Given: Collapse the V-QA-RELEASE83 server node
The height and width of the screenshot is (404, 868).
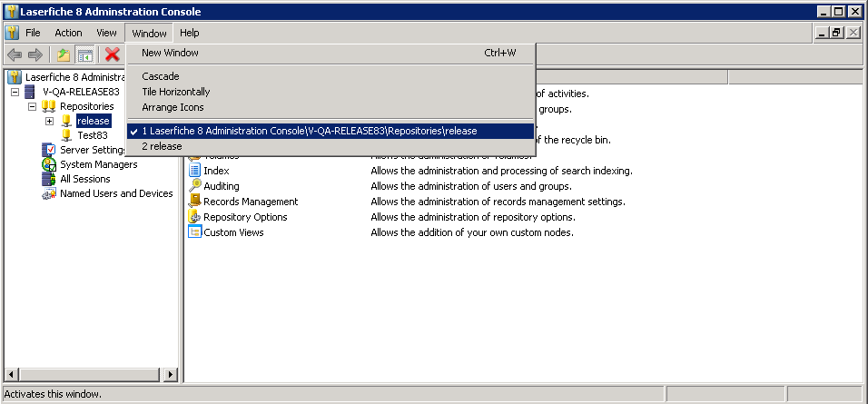Looking at the screenshot, I should coord(15,92).
